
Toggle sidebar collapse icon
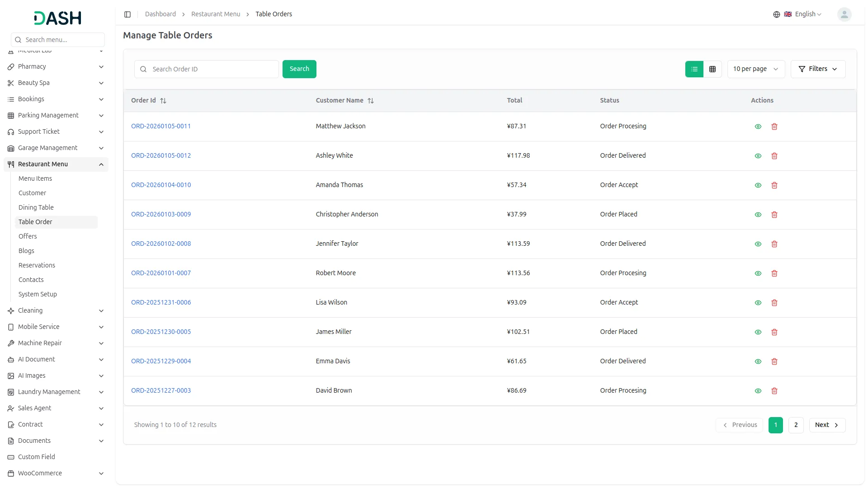pyautogui.click(x=127, y=14)
